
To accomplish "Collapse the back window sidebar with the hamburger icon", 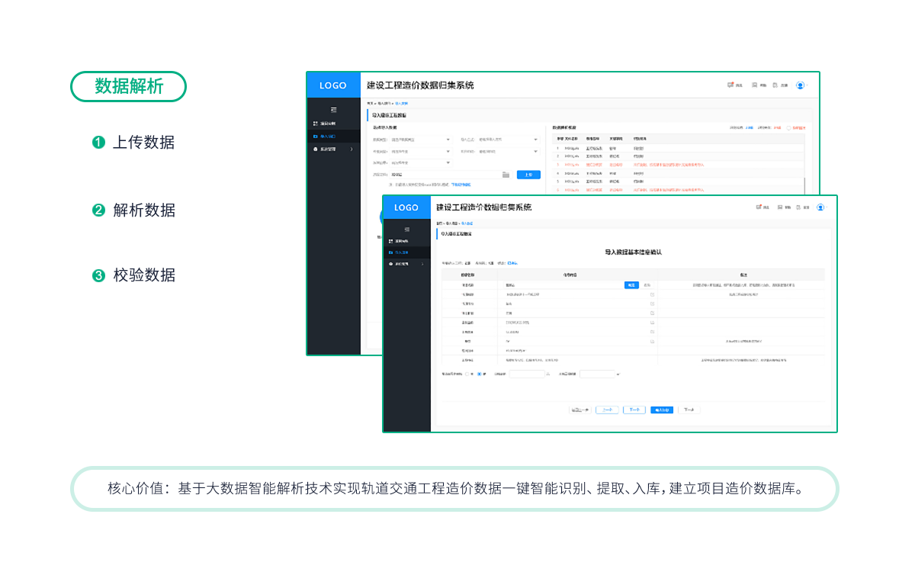I will pos(333,111).
